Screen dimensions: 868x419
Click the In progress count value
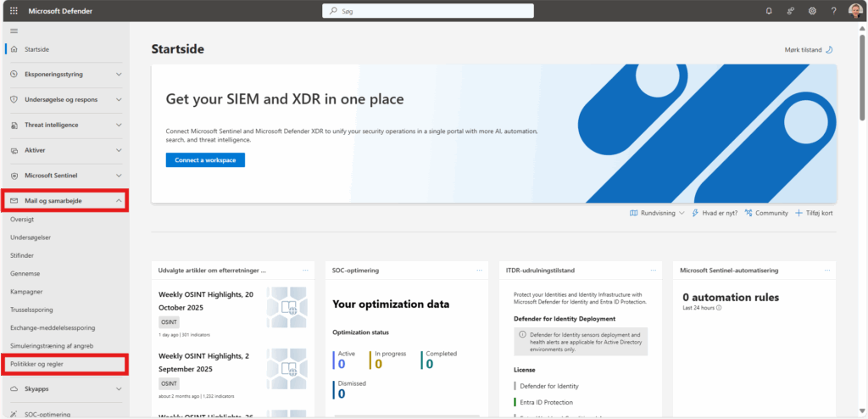point(379,364)
